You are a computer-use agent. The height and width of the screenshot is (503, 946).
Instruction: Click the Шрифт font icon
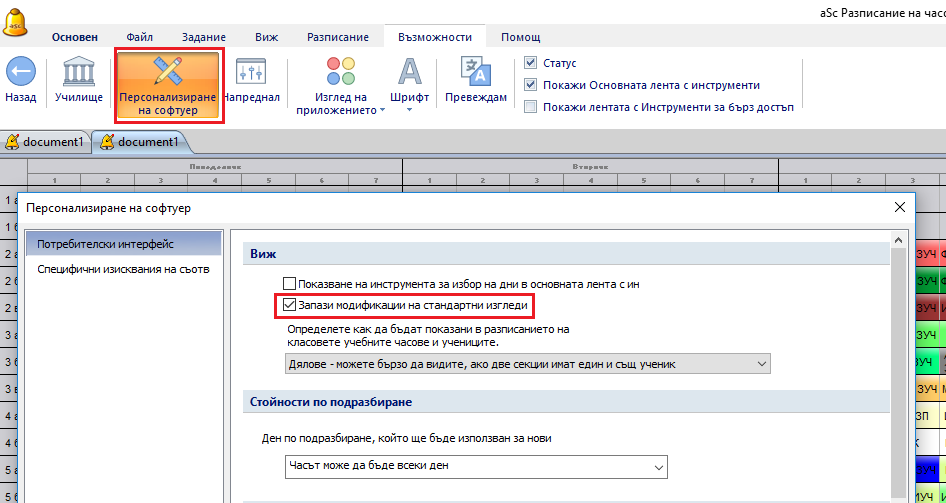pyautogui.click(x=410, y=72)
